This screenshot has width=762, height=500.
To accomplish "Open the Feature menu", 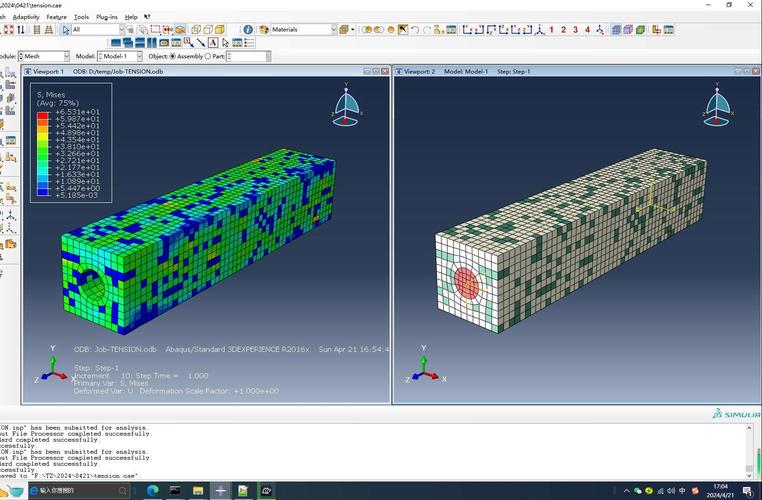I will [56, 17].
